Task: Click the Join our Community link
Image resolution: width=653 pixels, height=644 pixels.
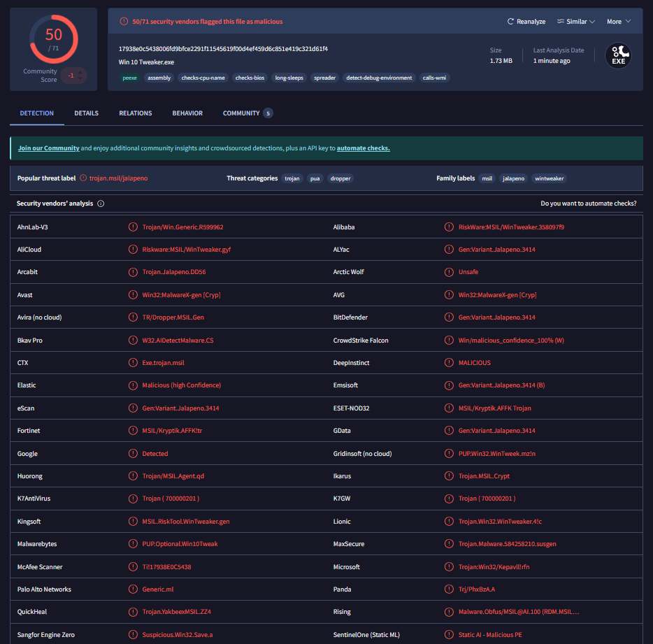Action: coord(49,148)
